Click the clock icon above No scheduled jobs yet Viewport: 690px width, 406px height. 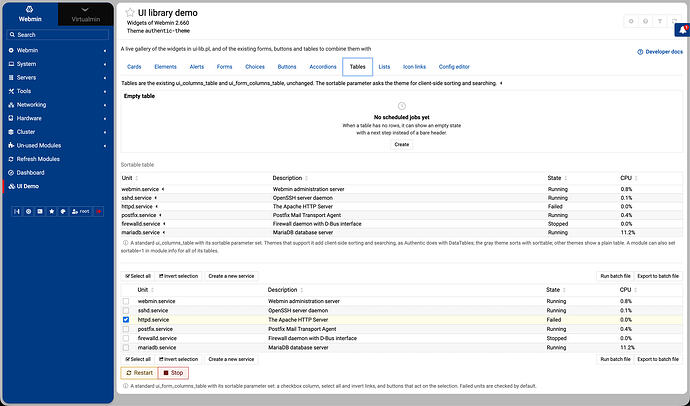(401, 106)
